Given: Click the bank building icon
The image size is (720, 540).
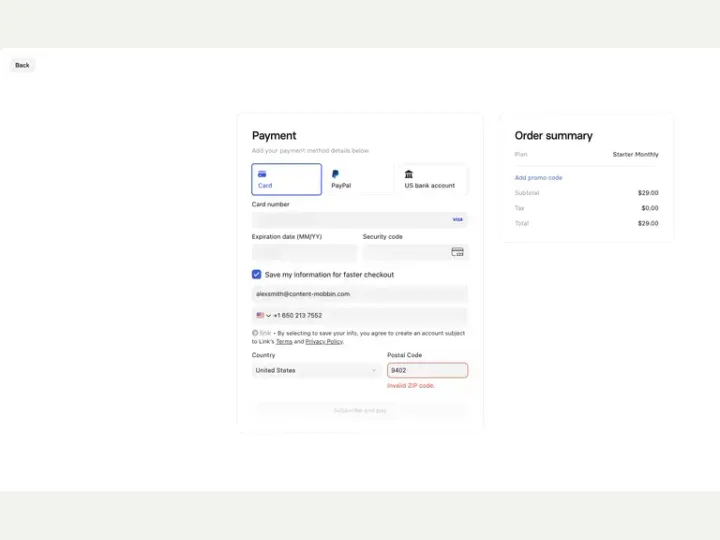Looking at the screenshot, I should click(409, 174).
